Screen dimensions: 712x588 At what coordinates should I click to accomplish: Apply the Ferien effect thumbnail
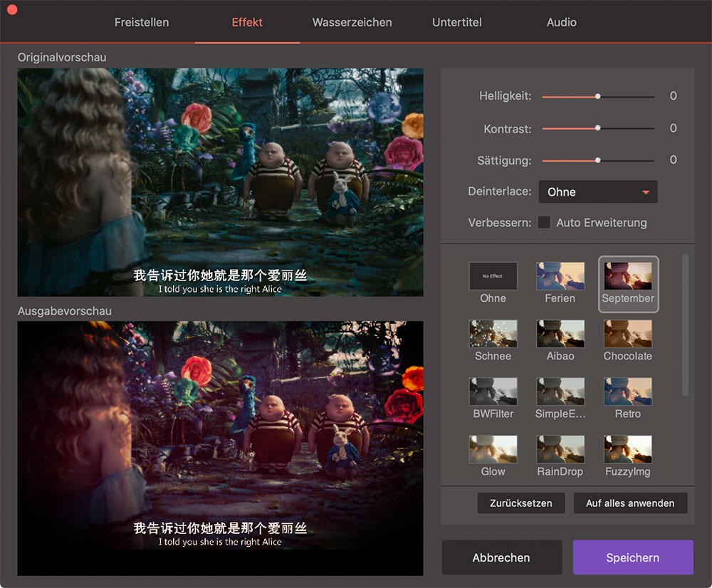click(x=560, y=276)
